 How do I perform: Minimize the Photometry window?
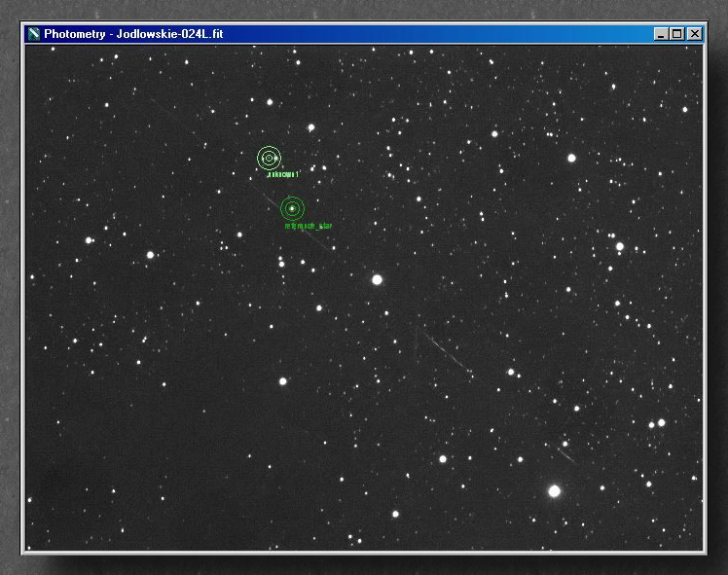tap(662, 34)
